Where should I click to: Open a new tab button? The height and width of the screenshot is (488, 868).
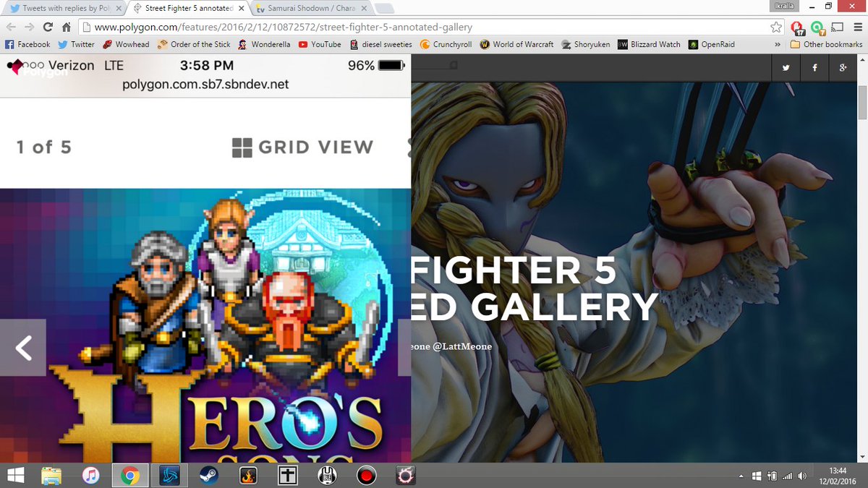385,9
